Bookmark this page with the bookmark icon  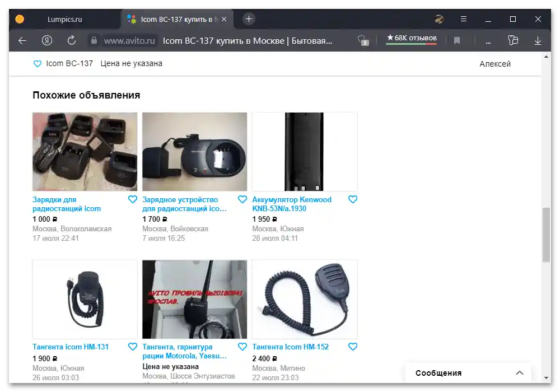(x=457, y=41)
